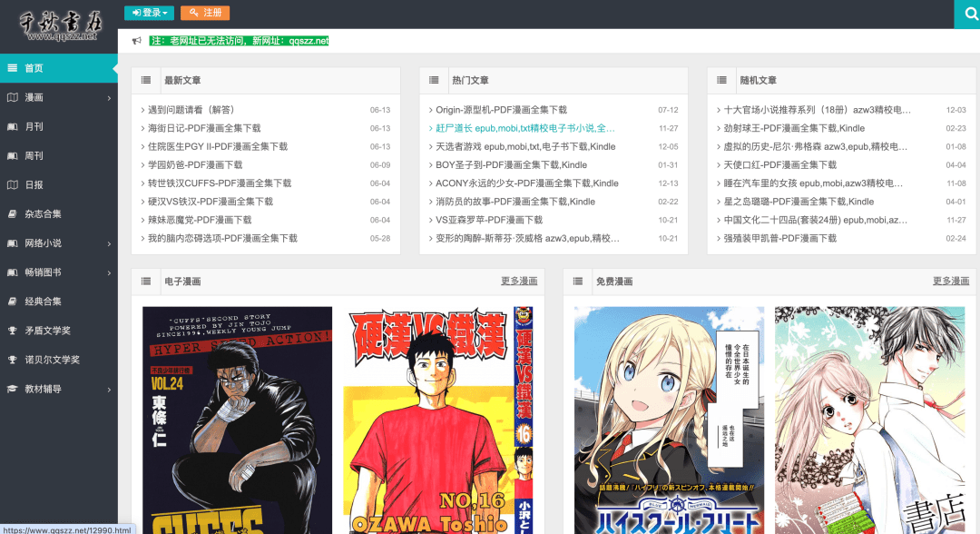The height and width of the screenshot is (534, 980).
Task: Open 周刊 sidebar menu item
Action: [59, 155]
